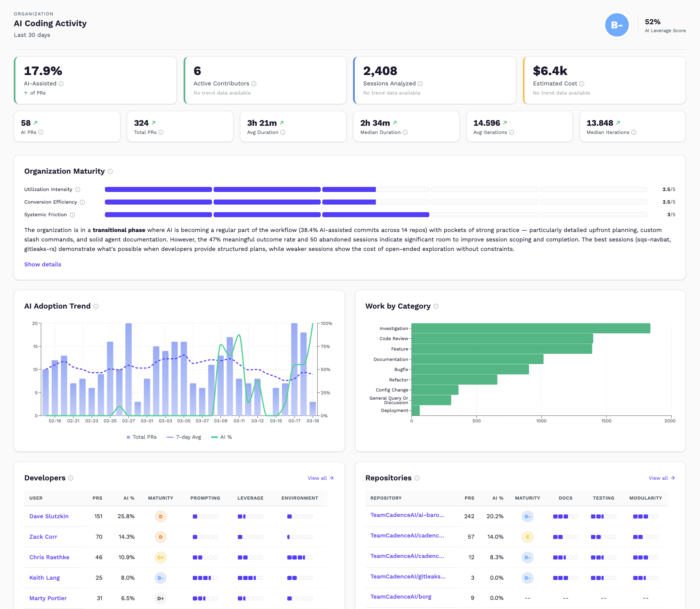Screen dimensions: 700x609
Task: Click the trend arrow next to 324 Total PRs
Action: (153, 123)
